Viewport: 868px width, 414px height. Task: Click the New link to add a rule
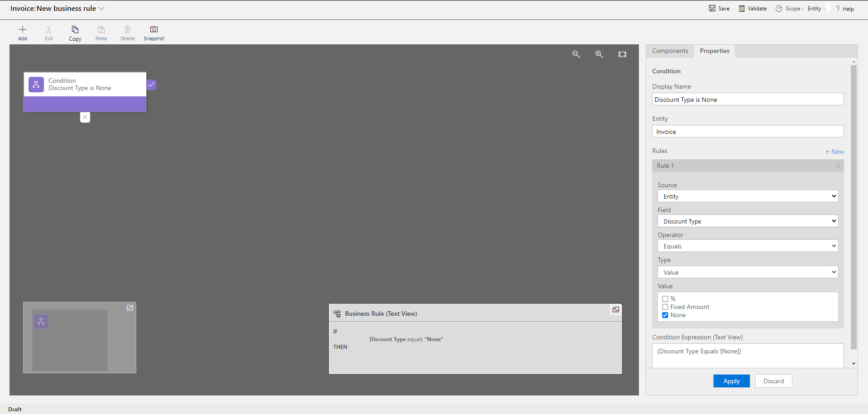pos(834,151)
